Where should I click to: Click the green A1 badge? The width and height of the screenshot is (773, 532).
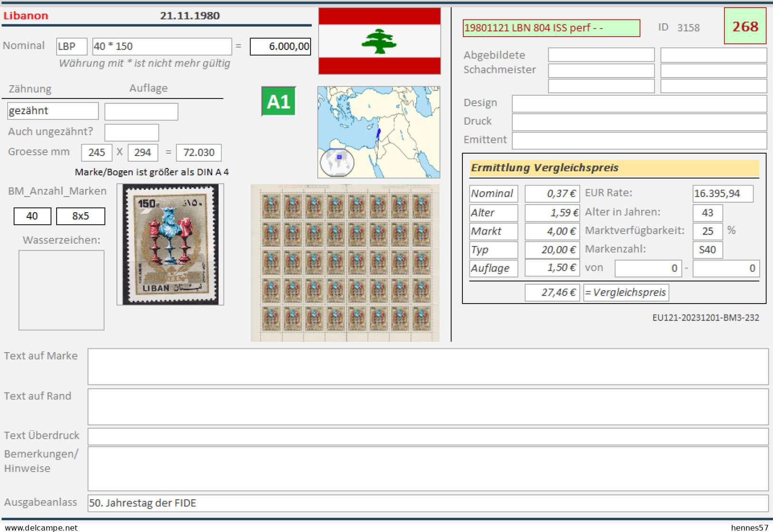coord(279,101)
